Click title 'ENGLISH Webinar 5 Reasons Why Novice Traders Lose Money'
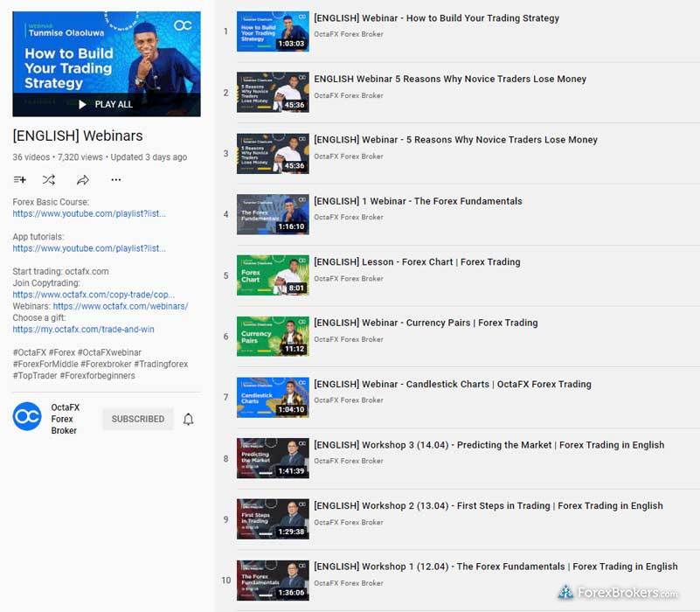The image size is (700, 612). coord(450,79)
